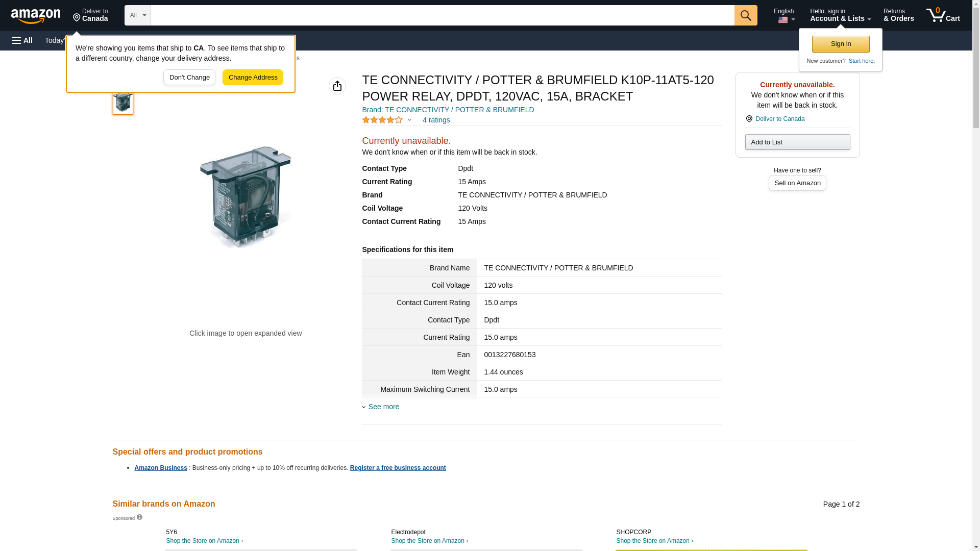The image size is (980, 551).
Task: Click the star rating icons
Action: click(382, 120)
